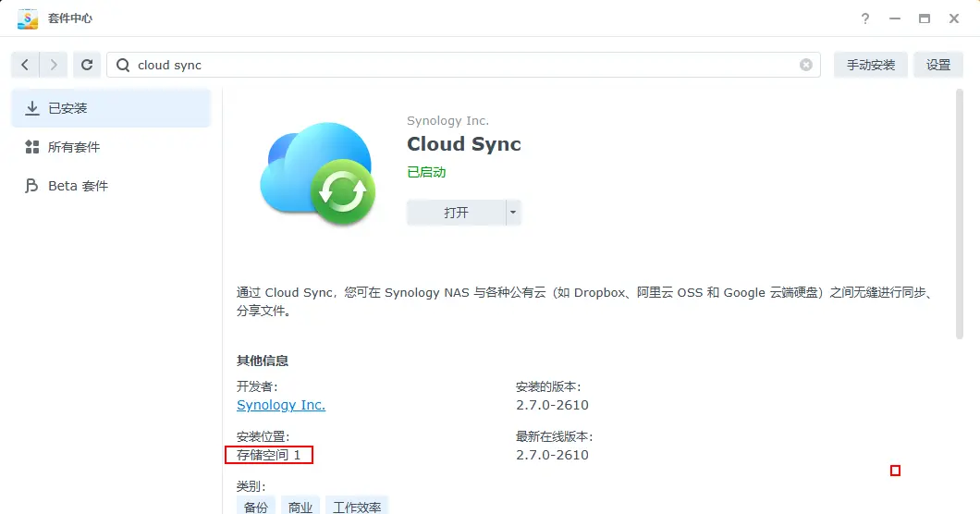Viewport: 980px width, 514px height.
Task: Click the Cloud Sync package icon
Action: point(318,173)
